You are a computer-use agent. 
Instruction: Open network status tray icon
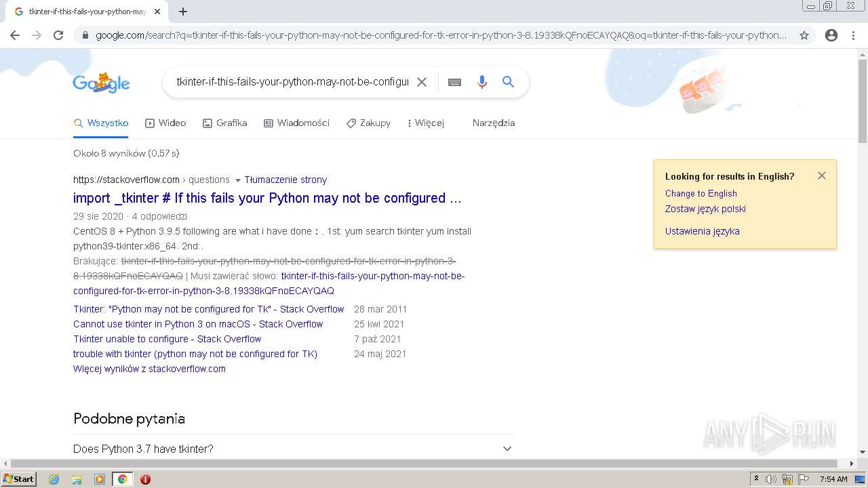787,479
